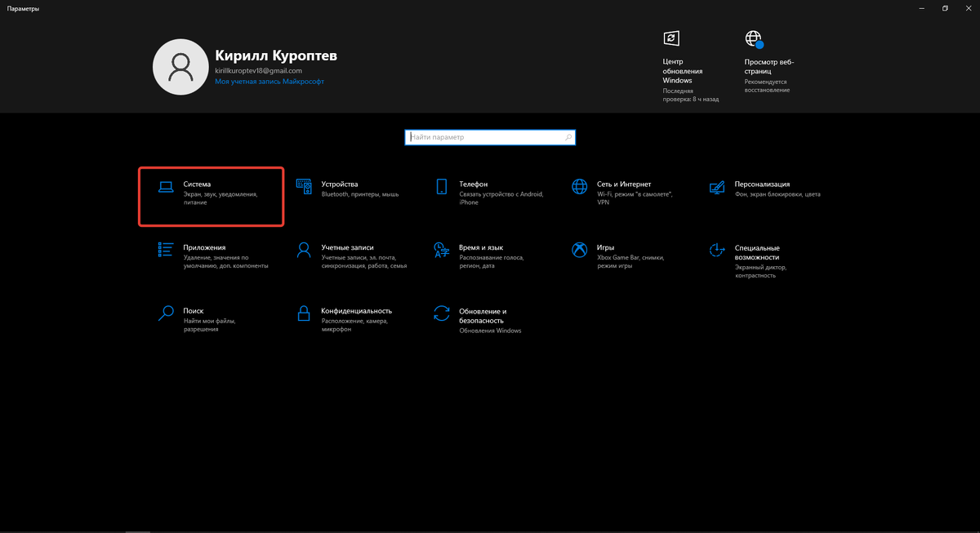Select the Сеть и Интернет title
The image size is (980, 533).
coord(624,184)
